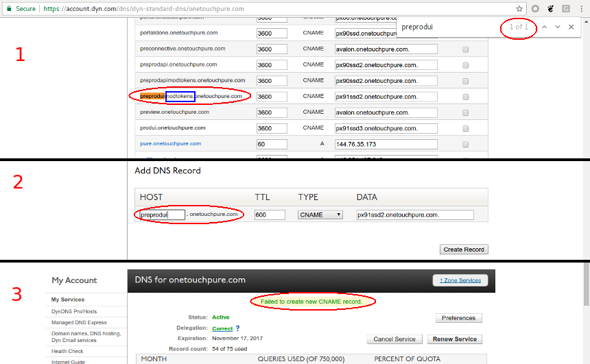The height and width of the screenshot is (364, 590).
Task: Click the grey G extension icon
Action: (566, 9)
